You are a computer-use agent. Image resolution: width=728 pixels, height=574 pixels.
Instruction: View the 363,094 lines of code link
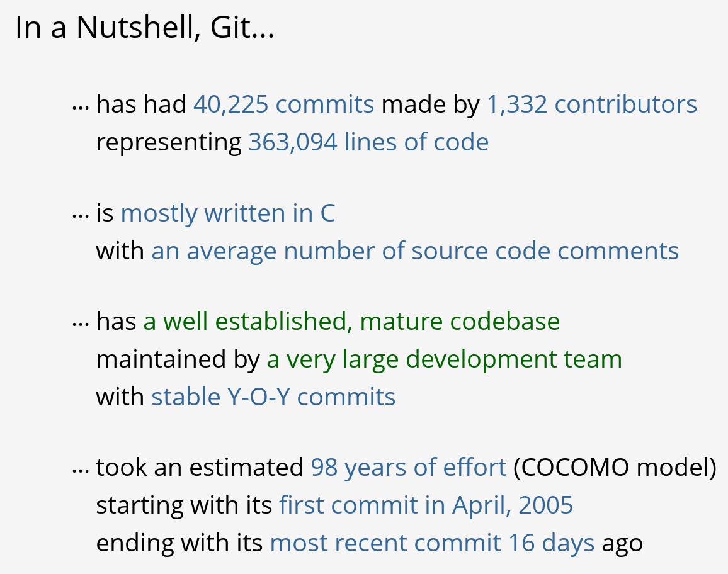[x=368, y=142]
